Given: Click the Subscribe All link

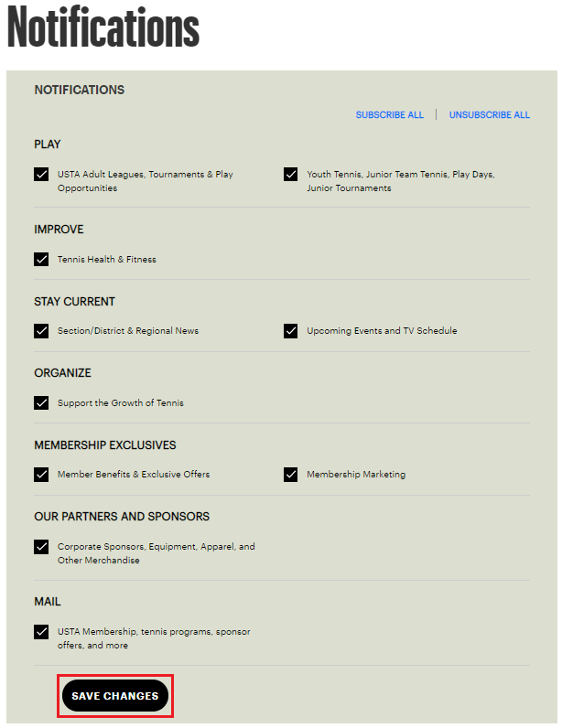Looking at the screenshot, I should coord(390,114).
